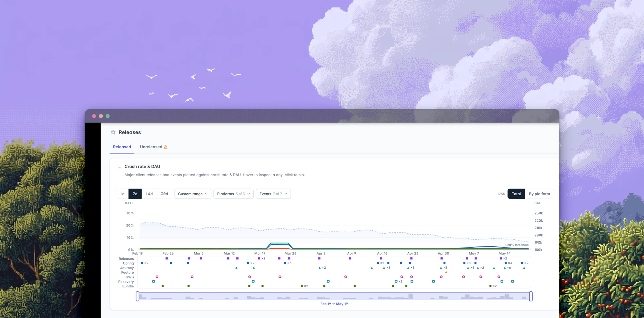This screenshot has width=644, height=318.
Task: Click the Mar 12 date axis label
Action: point(229,254)
